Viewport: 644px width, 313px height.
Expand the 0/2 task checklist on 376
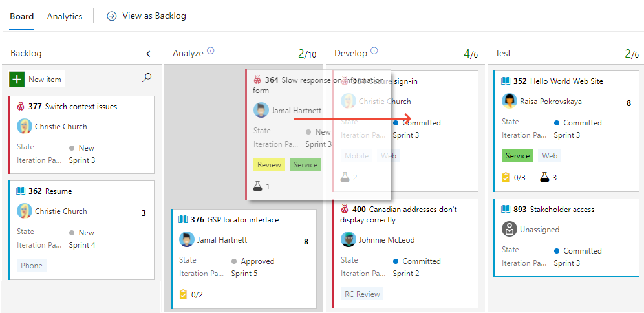click(191, 294)
